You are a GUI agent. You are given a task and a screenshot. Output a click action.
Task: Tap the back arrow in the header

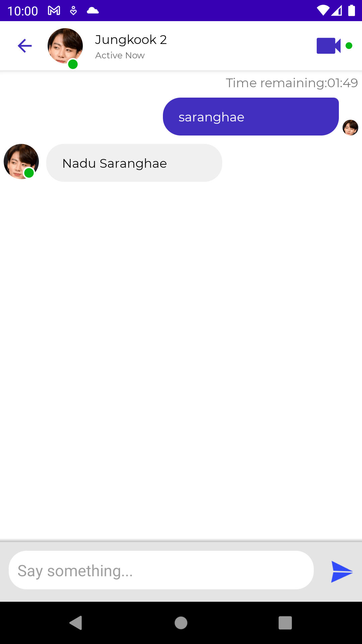(x=25, y=46)
